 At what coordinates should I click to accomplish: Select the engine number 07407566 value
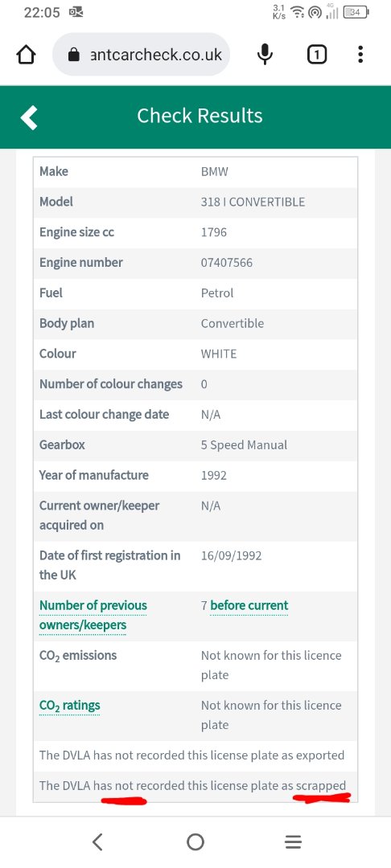pos(227,262)
